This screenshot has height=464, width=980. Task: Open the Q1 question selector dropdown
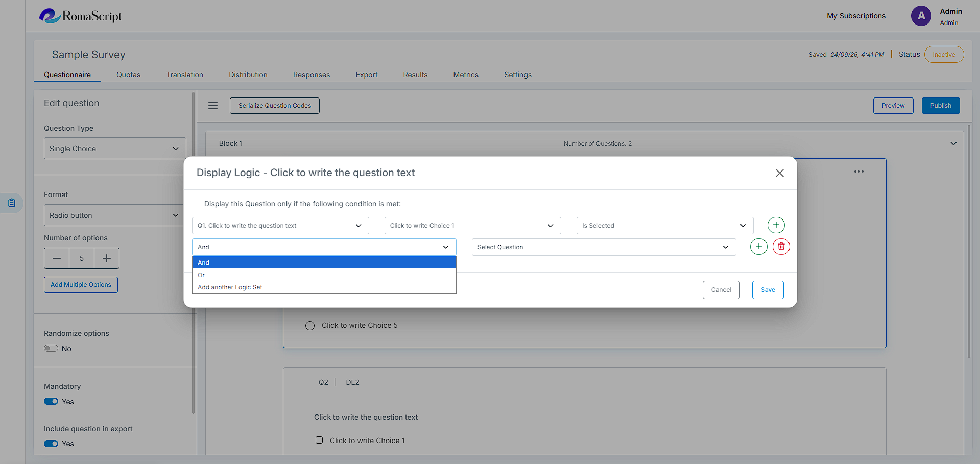click(280, 226)
